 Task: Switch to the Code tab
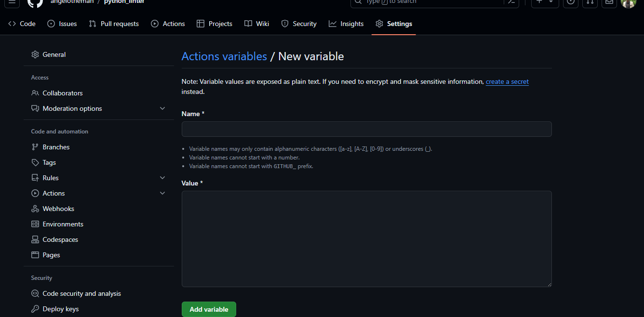pyautogui.click(x=21, y=23)
